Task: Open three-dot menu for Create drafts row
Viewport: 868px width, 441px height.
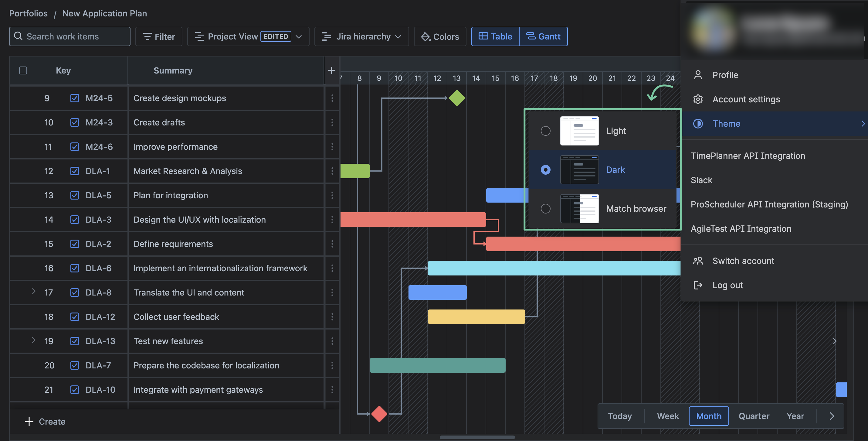Action: (x=332, y=122)
